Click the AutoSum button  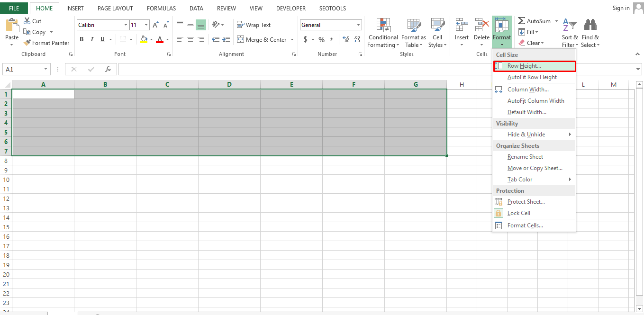coord(534,21)
